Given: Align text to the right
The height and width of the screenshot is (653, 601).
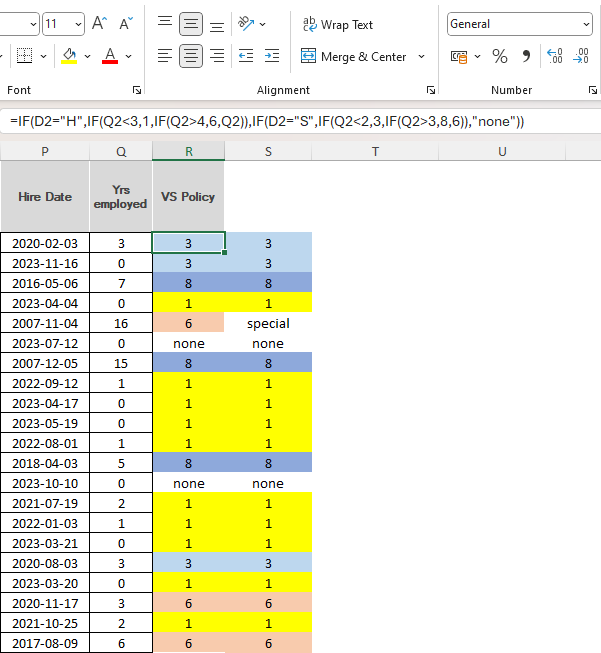Looking at the screenshot, I should click(217, 56).
